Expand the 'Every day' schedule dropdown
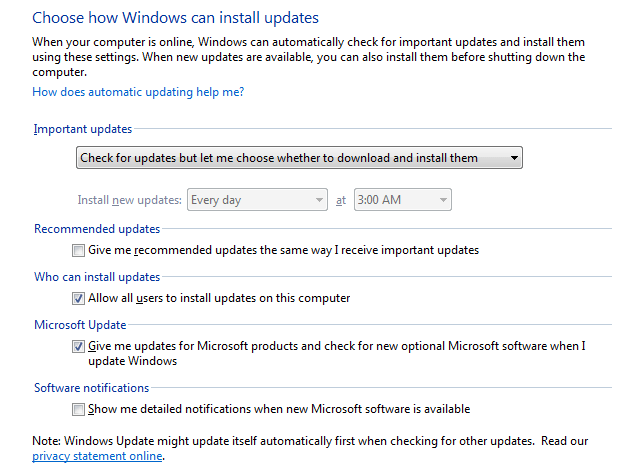631x476 pixels. coord(258,200)
